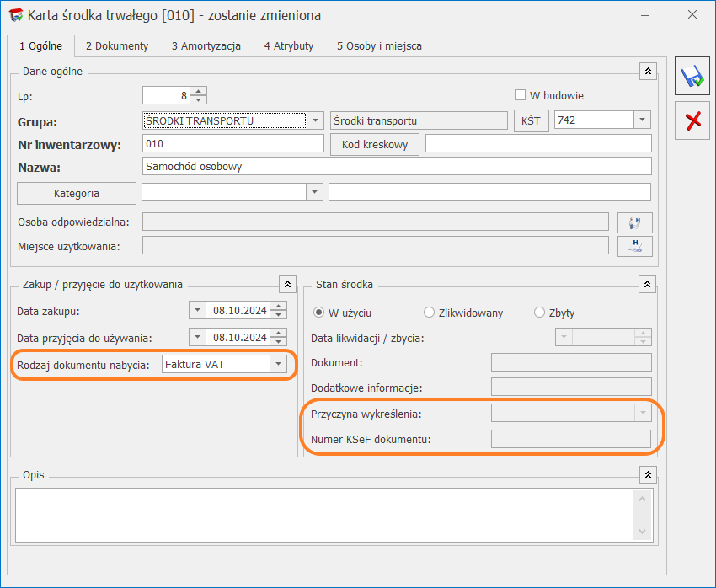
Task: Click the application icon in the title bar
Action: click(16, 15)
